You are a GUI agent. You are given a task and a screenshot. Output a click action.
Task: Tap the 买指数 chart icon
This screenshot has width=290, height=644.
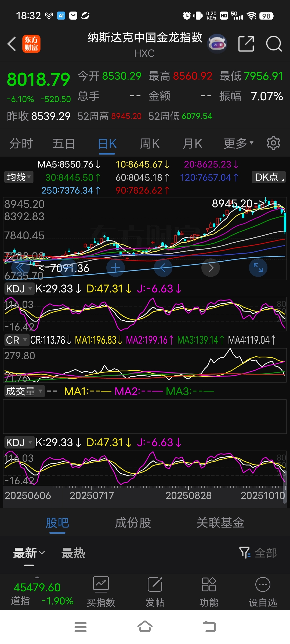101,584
